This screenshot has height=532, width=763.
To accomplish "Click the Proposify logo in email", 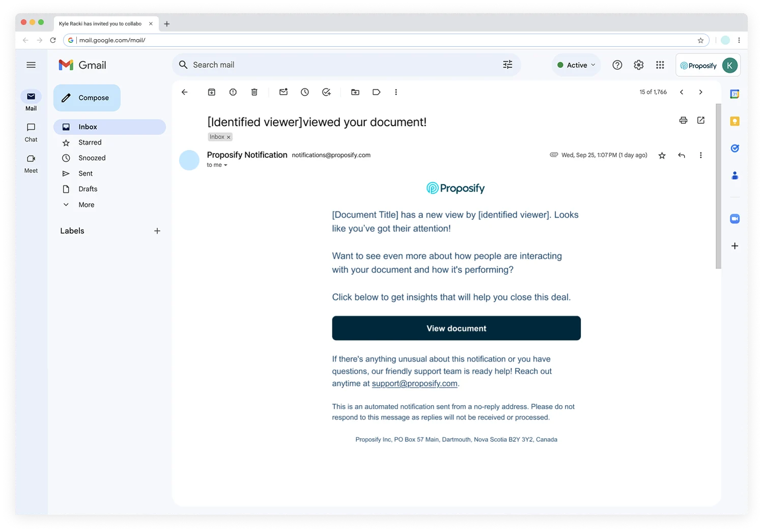I will coord(456,188).
